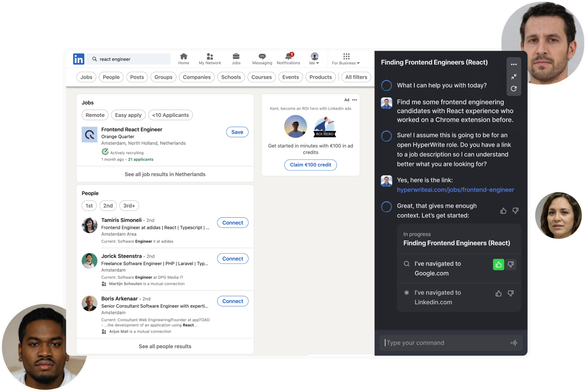Viewport: 586px width, 392px height.
Task: Click 'Martijn Schouten is a mutual connection' text
Action: 147,284
